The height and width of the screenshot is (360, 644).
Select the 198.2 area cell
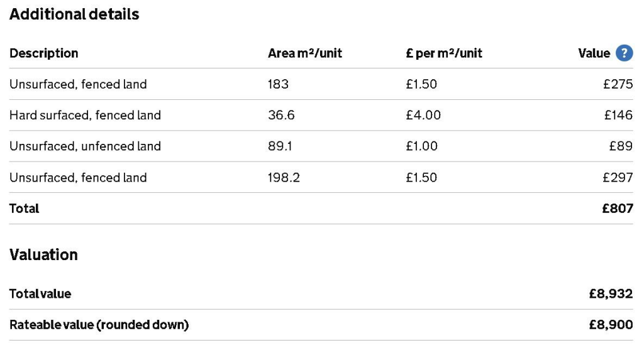[x=284, y=178]
